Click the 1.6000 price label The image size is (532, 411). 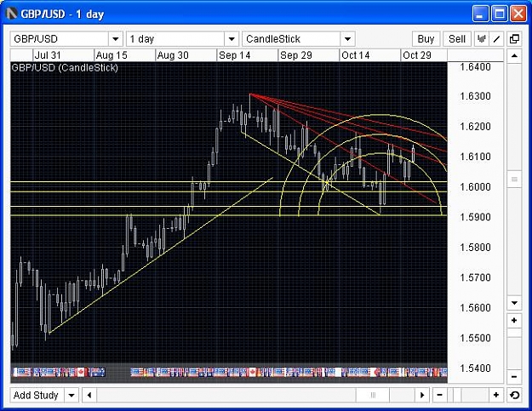(x=475, y=187)
